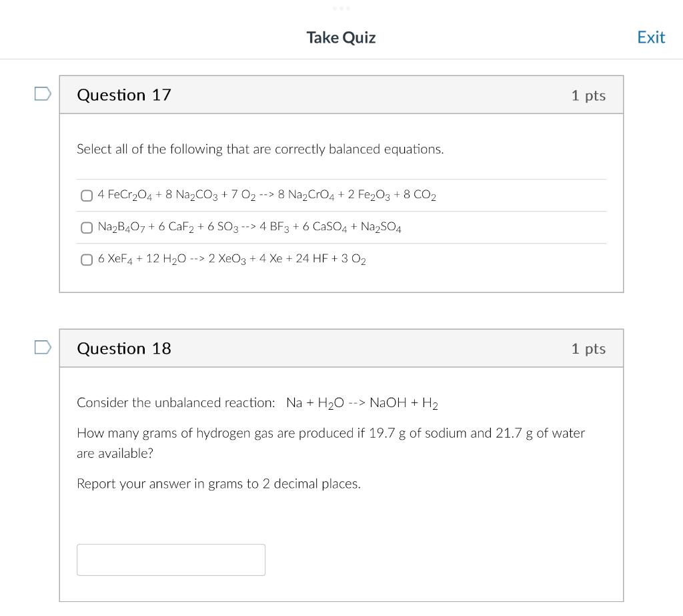
Task: Click the flag icon beside the first question
Action: click(x=41, y=94)
